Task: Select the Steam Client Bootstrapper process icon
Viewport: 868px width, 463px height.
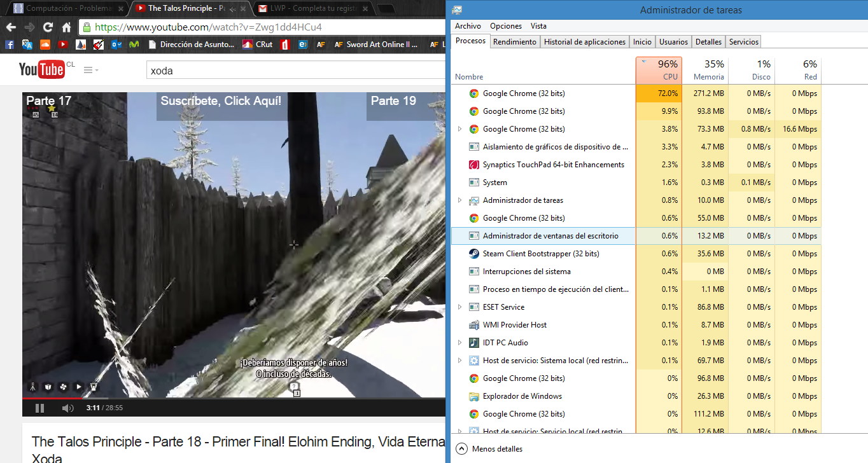Action: coord(473,254)
